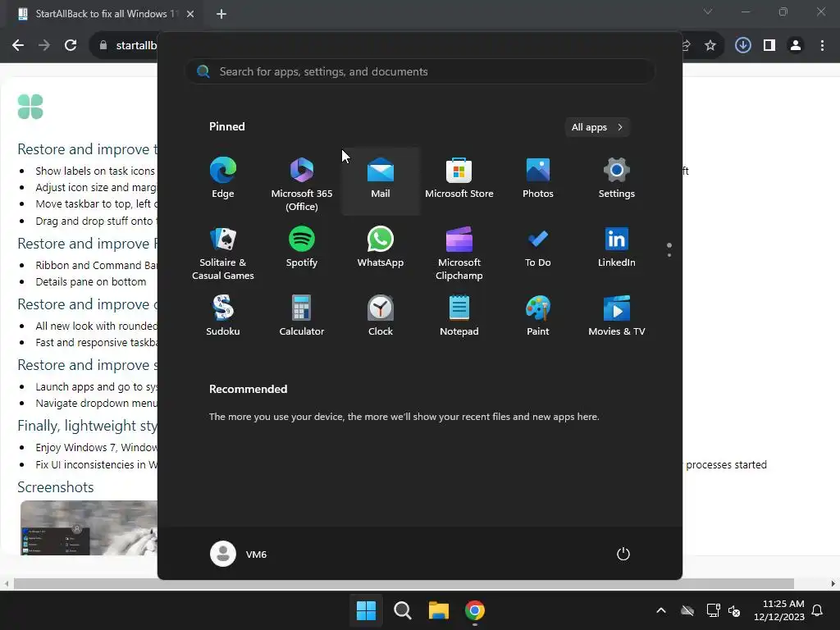
Task: Switch to Chrome from the taskbar
Action: click(x=475, y=610)
